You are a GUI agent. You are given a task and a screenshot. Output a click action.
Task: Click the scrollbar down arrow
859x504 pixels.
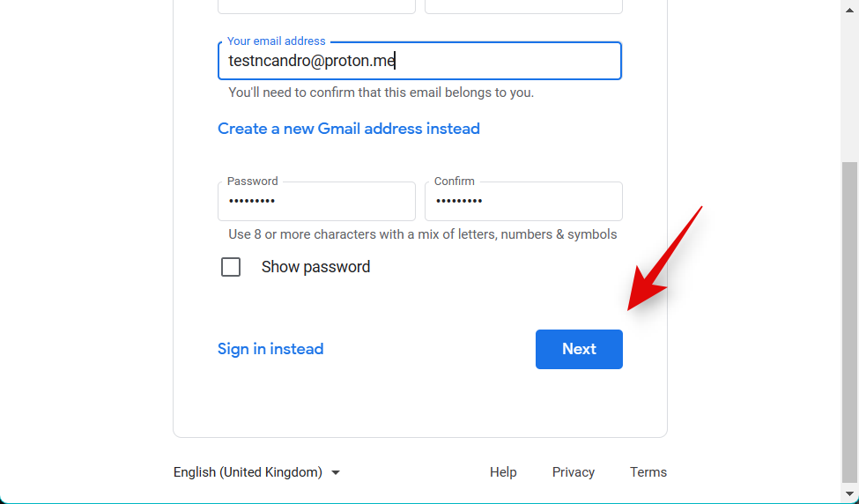click(849, 494)
